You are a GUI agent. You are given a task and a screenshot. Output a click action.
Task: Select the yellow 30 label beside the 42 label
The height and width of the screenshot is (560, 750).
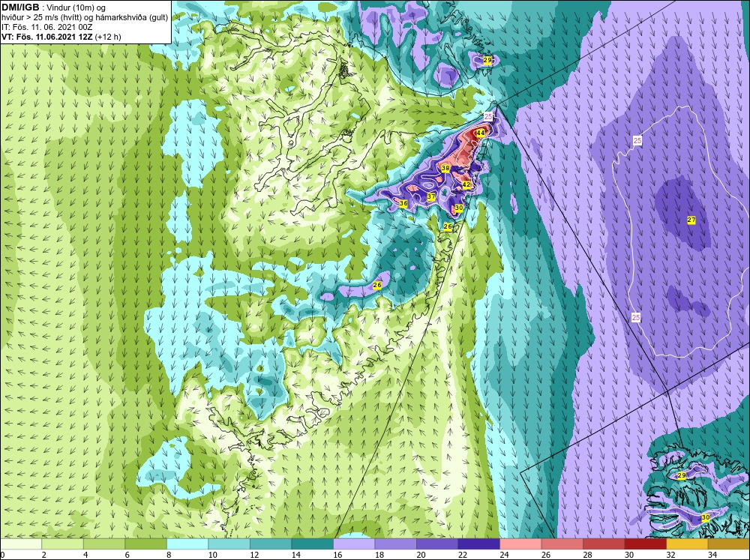[459, 208]
